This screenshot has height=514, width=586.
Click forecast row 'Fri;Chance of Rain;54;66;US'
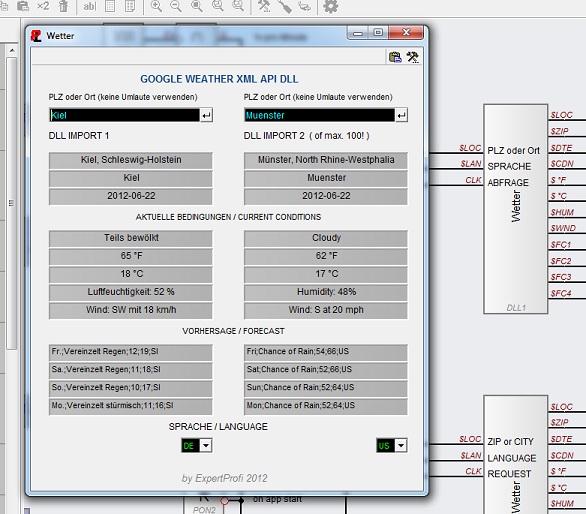(326, 352)
